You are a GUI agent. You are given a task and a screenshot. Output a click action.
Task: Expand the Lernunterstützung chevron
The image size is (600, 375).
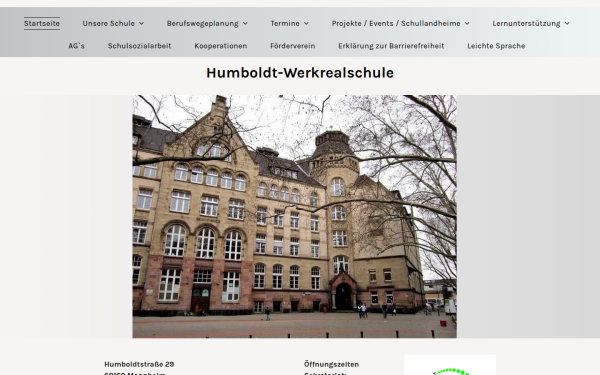[x=567, y=23]
